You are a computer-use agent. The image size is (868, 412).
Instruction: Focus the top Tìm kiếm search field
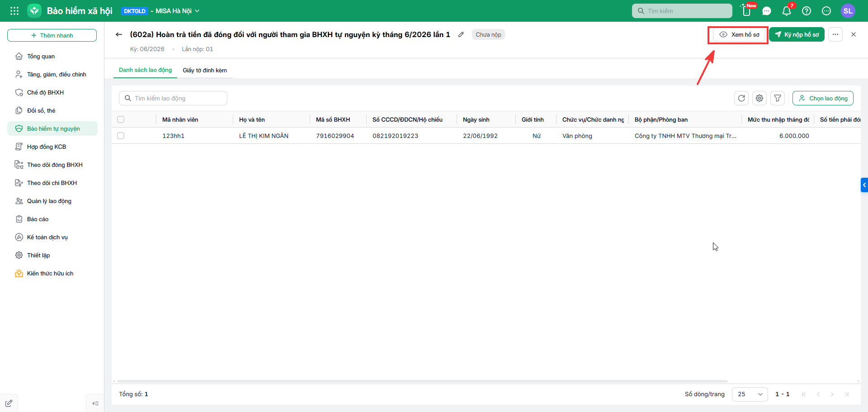[x=682, y=11]
